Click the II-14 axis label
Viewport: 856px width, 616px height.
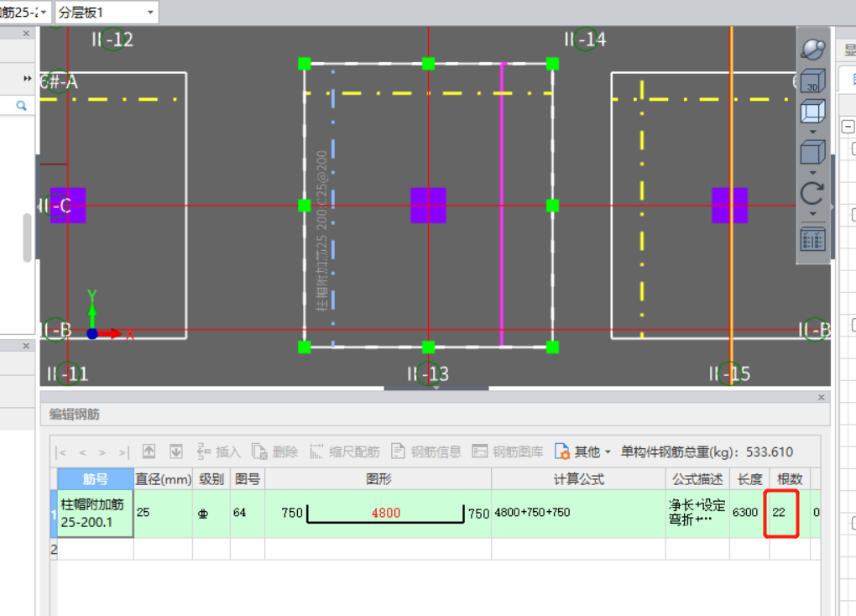[x=585, y=39]
